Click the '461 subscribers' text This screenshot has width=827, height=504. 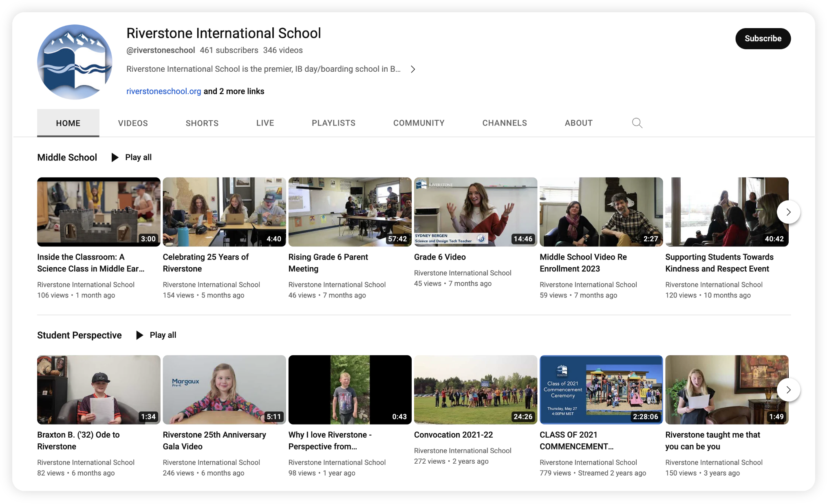tap(229, 50)
